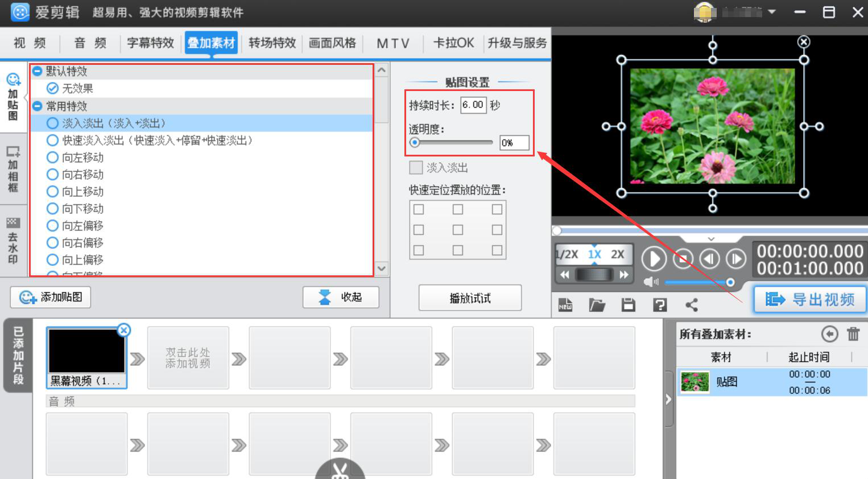Create a new project via NEW icon
This screenshot has height=479, width=868.
(565, 305)
